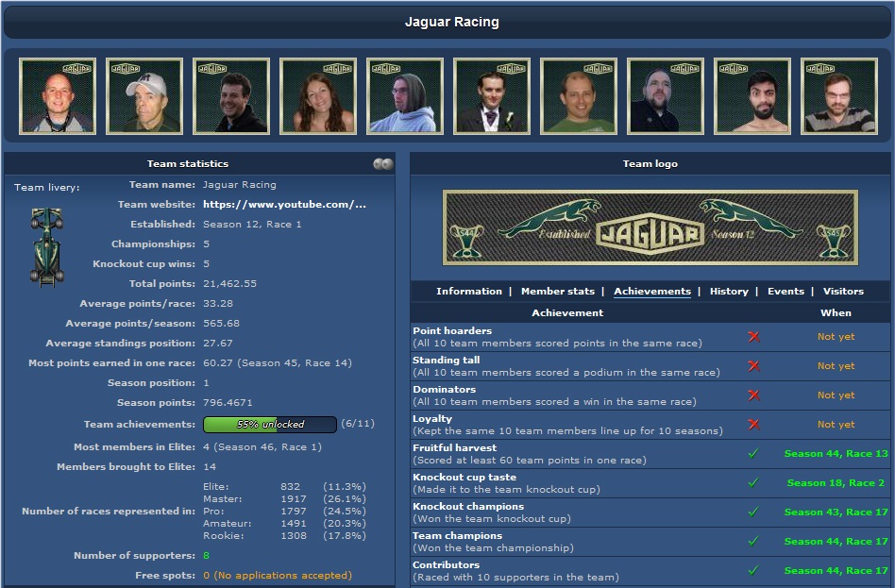Open the Events tab
The image size is (895, 588).
click(x=785, y=291)
